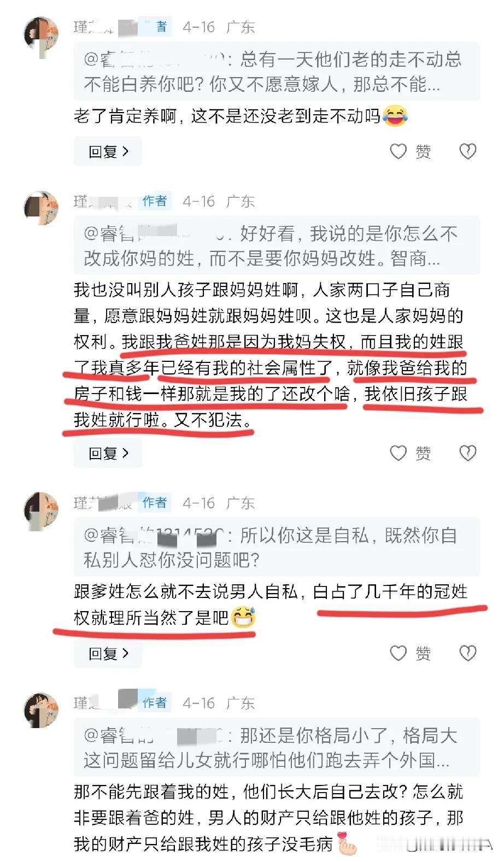Like the comment ending with 又不犯法
This screenshot has width=504, height=862.
click(398, 453)
